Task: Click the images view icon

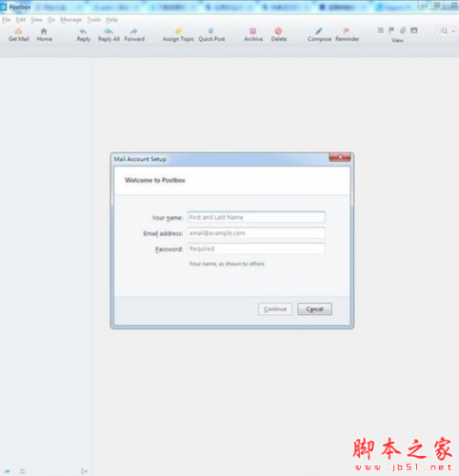Action: tap(414, 30)
